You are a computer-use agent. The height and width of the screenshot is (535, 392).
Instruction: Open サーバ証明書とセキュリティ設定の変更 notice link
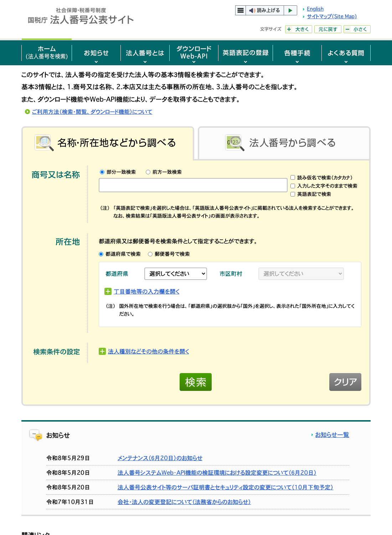click(x=225, y=488)
